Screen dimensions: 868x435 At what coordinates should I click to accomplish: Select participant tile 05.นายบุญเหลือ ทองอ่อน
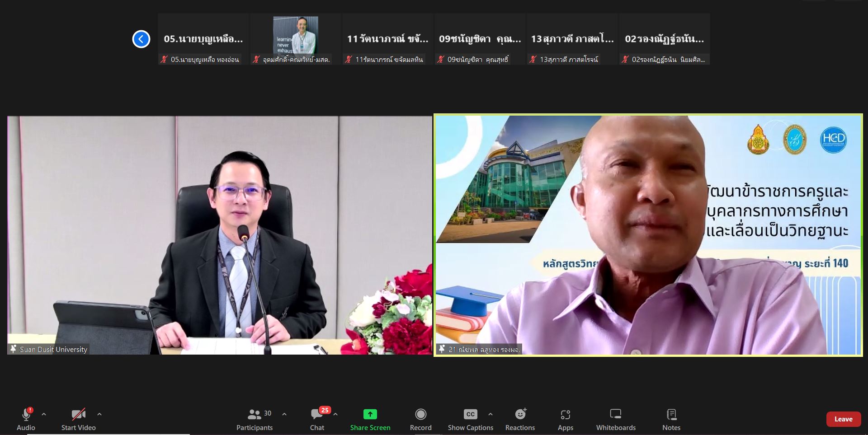[203, 39]
